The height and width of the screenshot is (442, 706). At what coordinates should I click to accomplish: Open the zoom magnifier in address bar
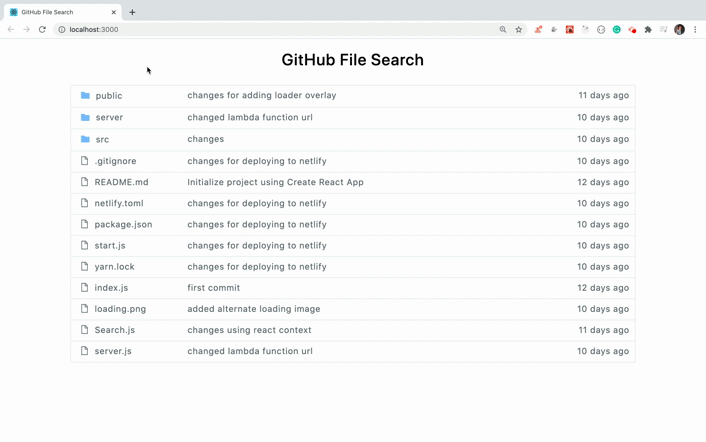tap(503, 30)
